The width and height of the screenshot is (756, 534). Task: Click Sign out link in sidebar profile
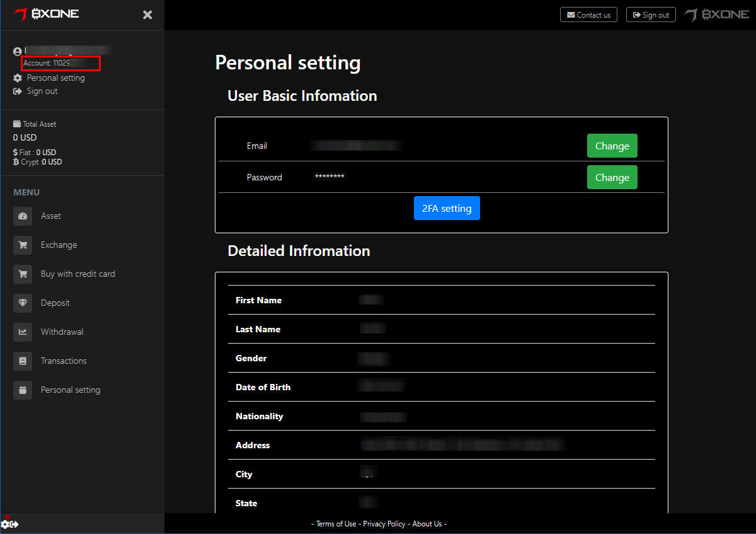[42, 91]
